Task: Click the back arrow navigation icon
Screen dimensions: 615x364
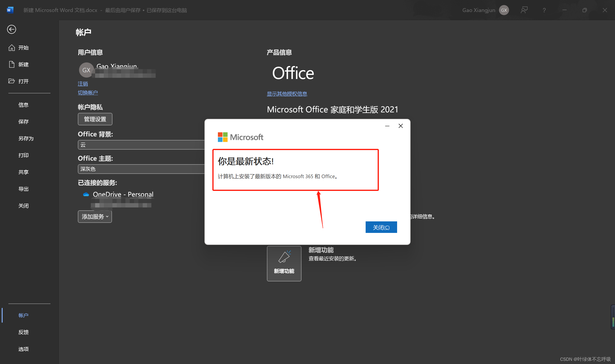Action: pyautogui.click(x=11, y=30)
